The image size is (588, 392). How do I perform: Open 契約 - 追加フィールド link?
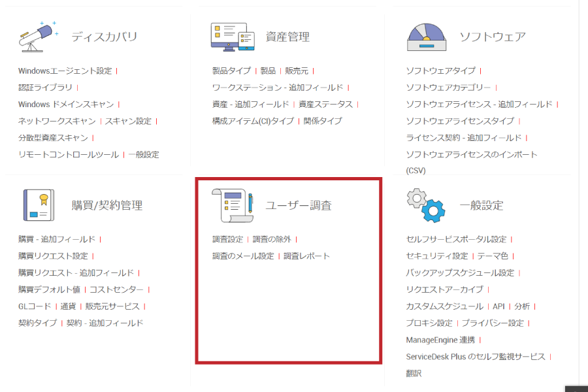click(105, 323)
